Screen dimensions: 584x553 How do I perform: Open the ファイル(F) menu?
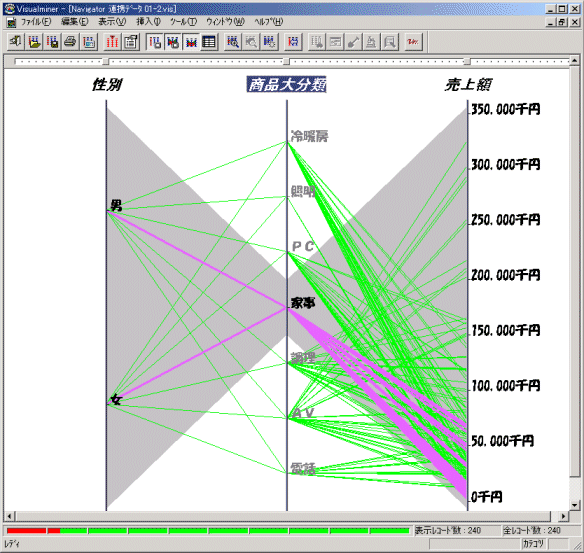[36, 22]
